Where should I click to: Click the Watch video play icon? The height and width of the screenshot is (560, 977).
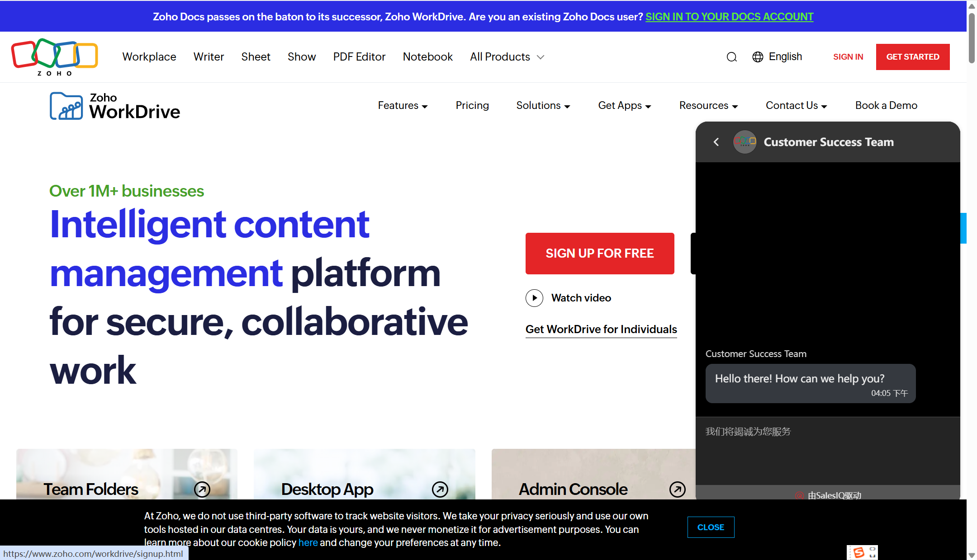click(x=534, y=298)
